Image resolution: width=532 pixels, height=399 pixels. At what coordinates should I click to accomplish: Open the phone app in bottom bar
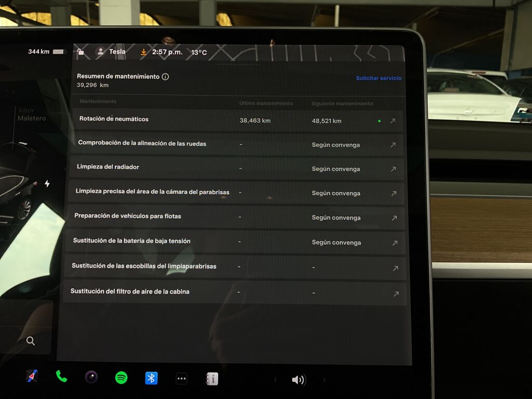coord(61,377)
